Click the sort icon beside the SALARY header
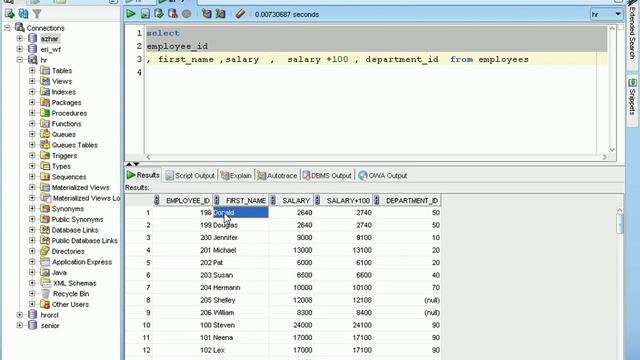 click(273, 200)
